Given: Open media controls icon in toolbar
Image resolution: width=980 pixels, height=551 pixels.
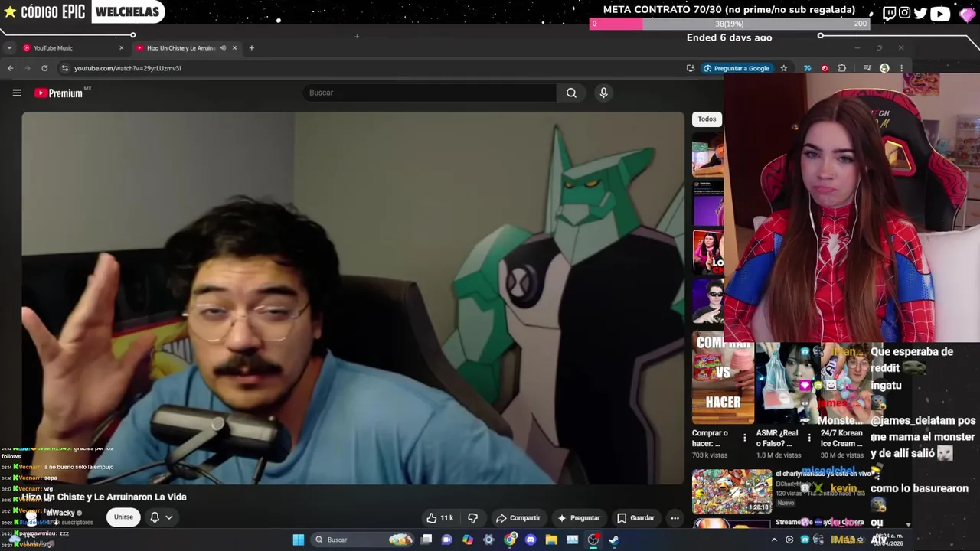Looking at the screenshot, I should point(867,68).
